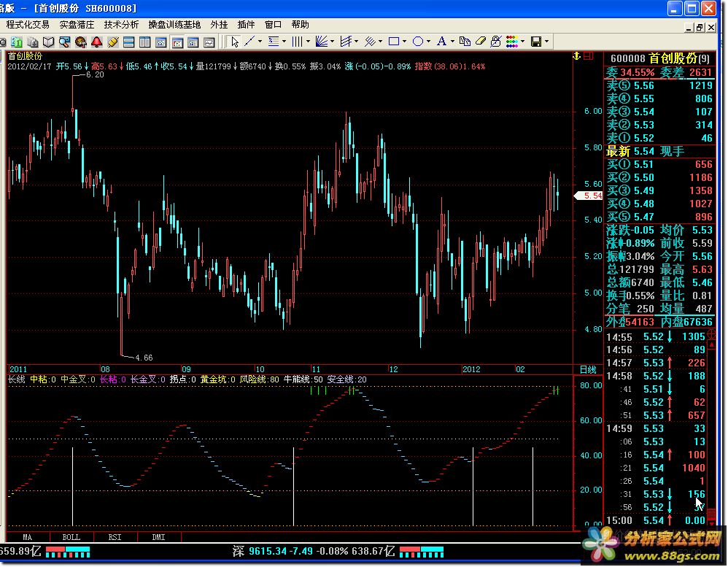Image resolution: width=728 pixels, height=567 pixels.
Task: Expand the line tool dropdown arrow
Action: point(260,42)
